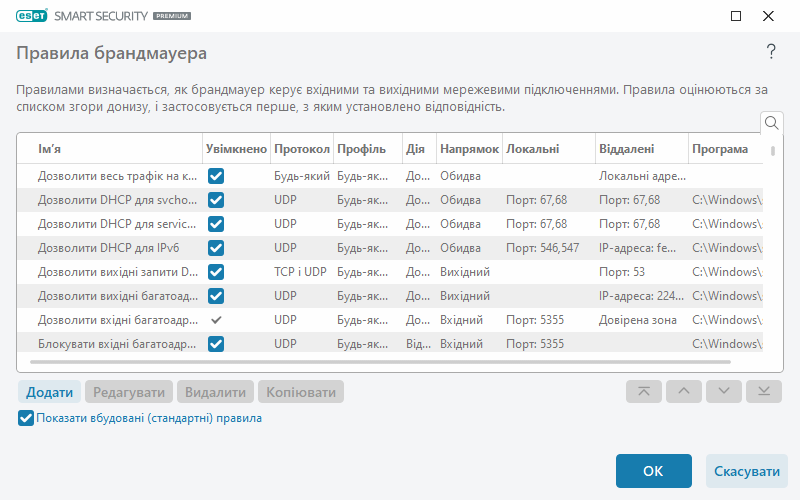Close the window with X

(x=768, y=16)
